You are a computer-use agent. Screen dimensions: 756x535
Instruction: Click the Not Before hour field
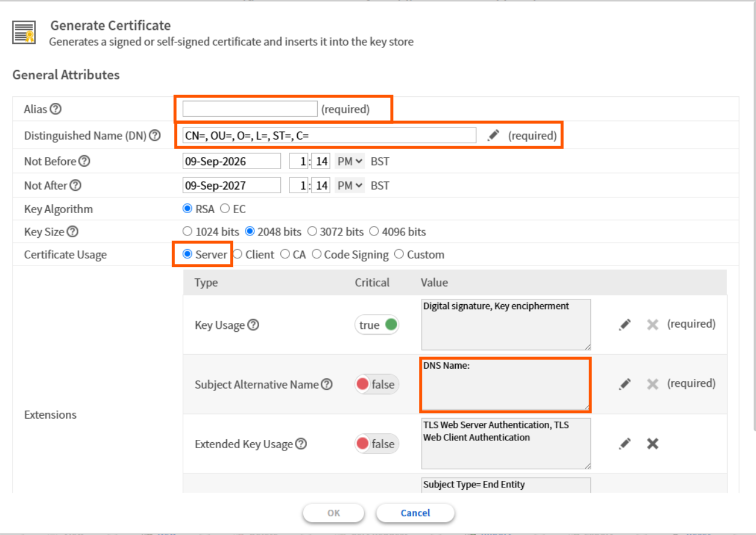click(298, 161)
